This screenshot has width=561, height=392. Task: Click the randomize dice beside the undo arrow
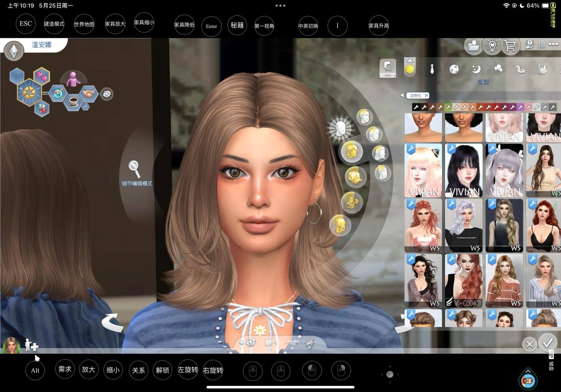[251, 342]
